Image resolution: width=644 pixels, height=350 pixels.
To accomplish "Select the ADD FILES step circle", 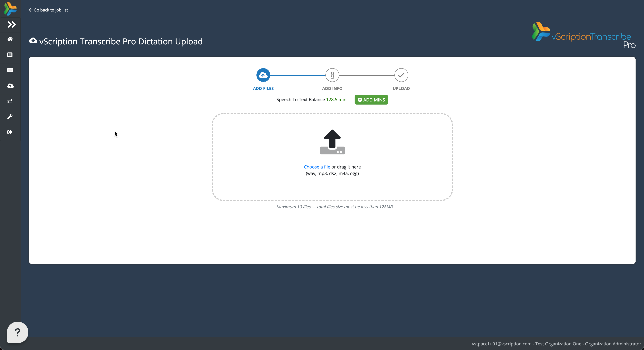I will 263,75.
